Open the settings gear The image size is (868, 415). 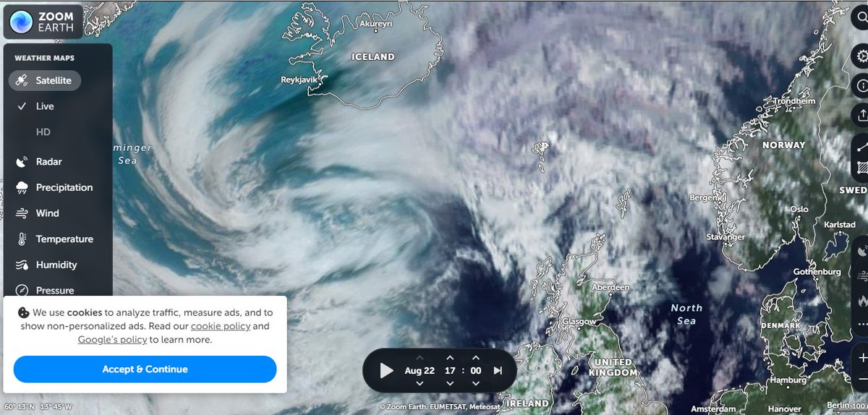(861, 56)
